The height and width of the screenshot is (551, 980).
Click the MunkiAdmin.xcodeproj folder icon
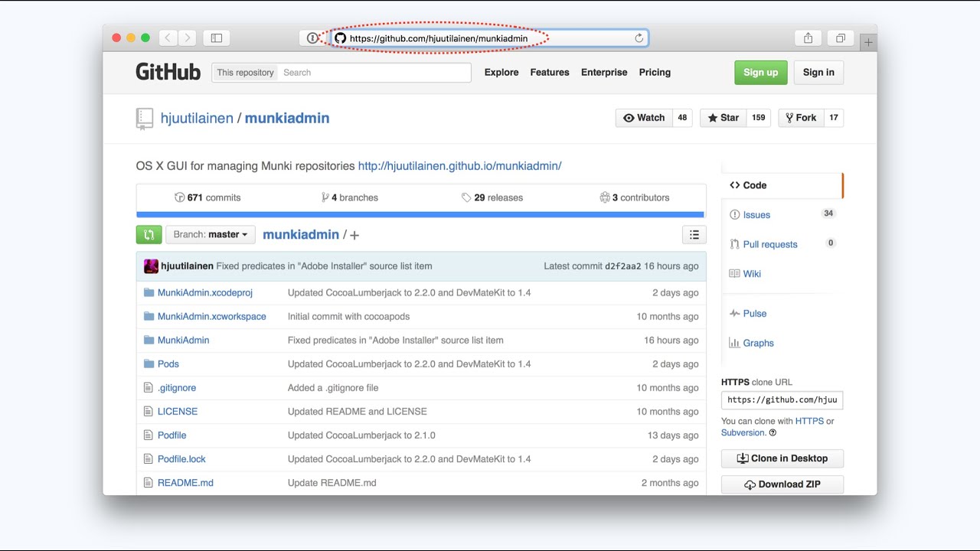pyautogui.click(x=149, y=292)
